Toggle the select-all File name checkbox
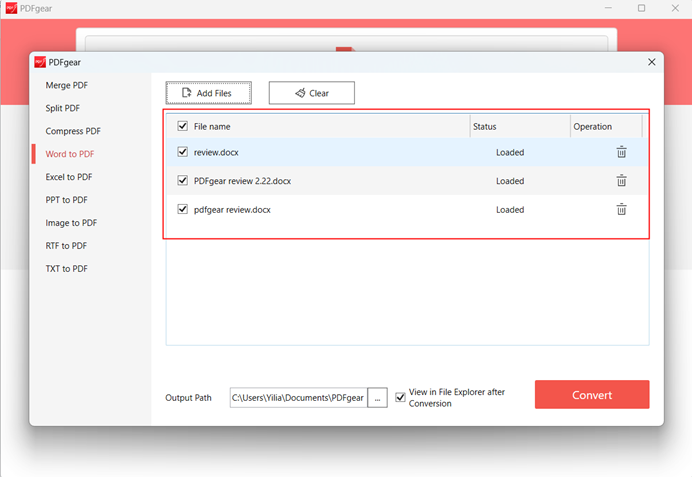This screenshot has height=477, width=692. click(x=183, y=126)
